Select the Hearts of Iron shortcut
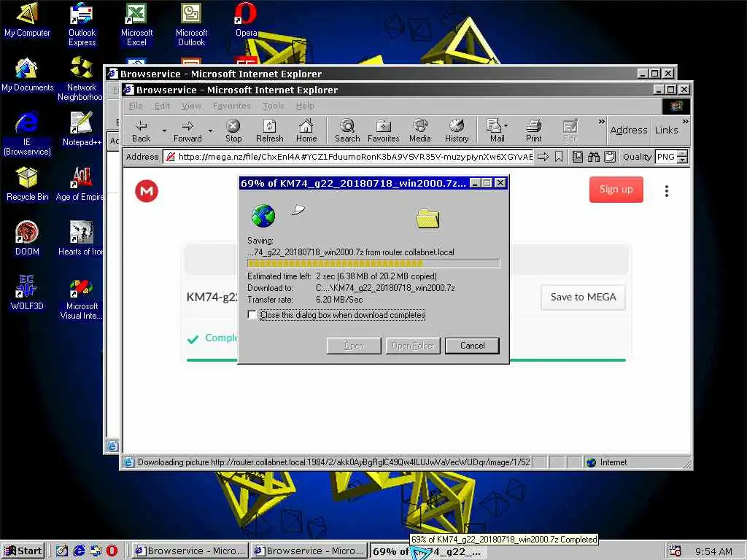The width and height of the screenshot is (747, 560). [81, 238]
